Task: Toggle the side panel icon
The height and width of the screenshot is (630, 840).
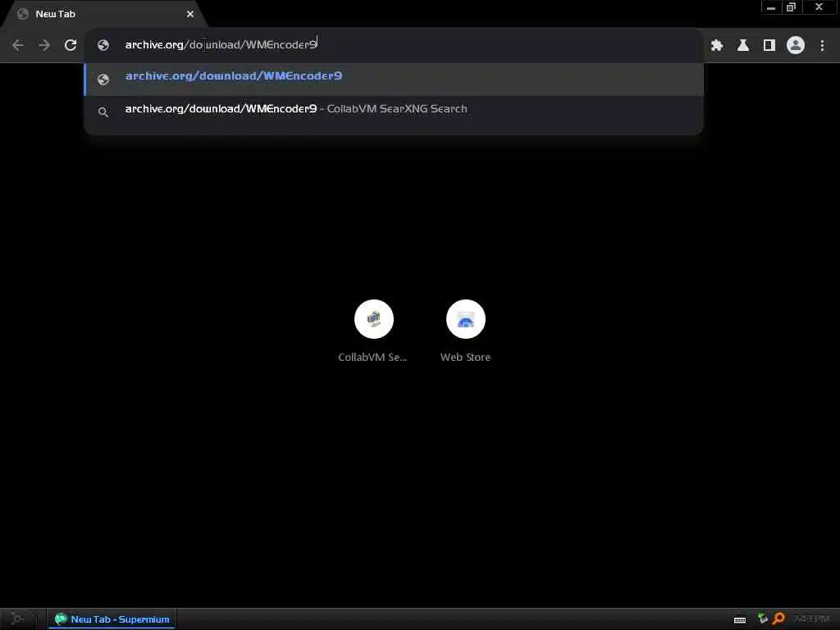Action: coord(769,46)
